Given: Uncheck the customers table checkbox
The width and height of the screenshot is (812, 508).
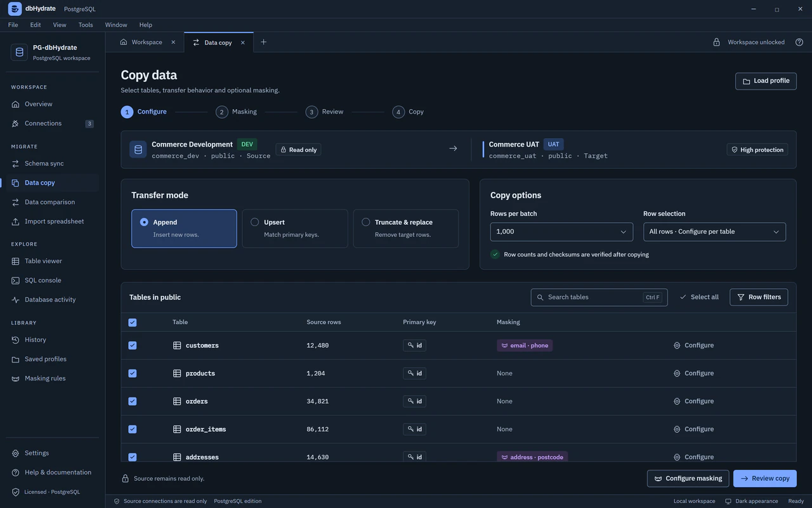Looking at the screenshot, I should click(x=133, y=345).
